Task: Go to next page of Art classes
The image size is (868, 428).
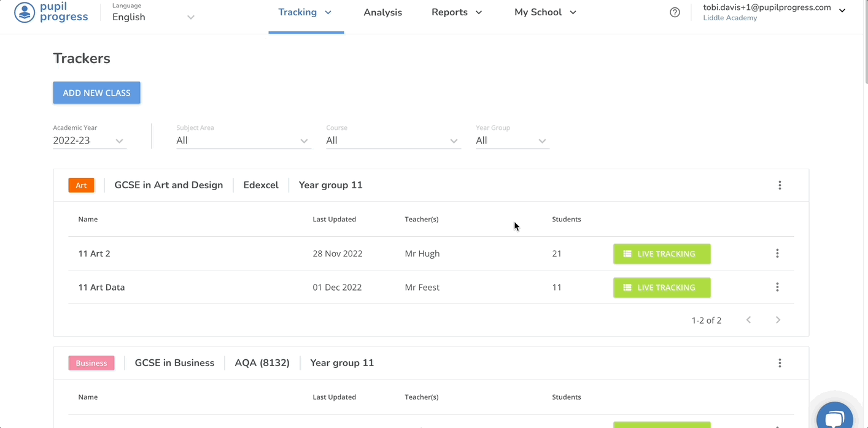Action: click(x=778, y=320)
